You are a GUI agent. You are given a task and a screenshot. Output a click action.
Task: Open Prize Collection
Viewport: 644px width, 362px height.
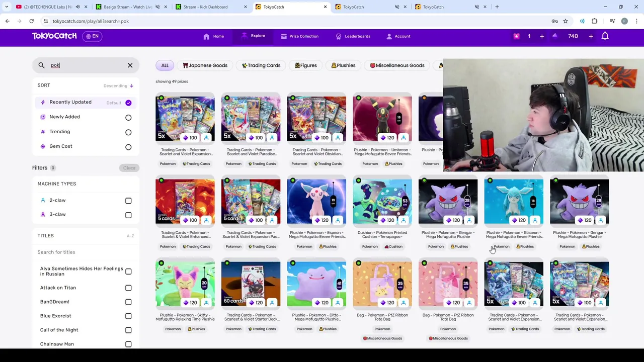coord(300,36)
